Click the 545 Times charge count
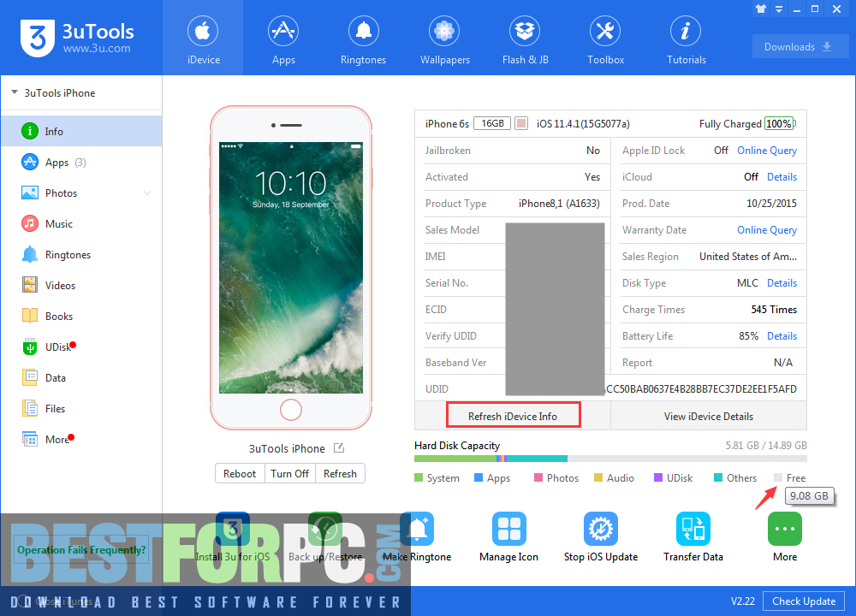The image size is (856, 616). pyautogui.click(x=774, y=310)
